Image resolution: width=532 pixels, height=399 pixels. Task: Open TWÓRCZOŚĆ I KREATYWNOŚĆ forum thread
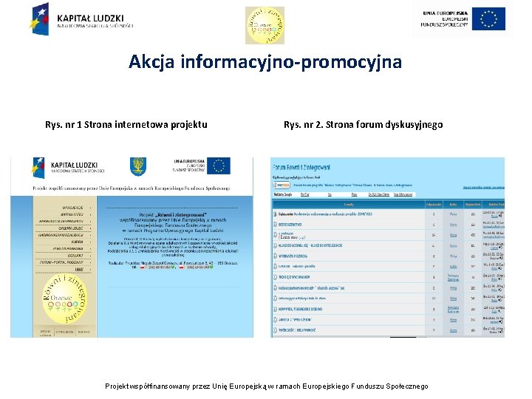pos(297,330)
